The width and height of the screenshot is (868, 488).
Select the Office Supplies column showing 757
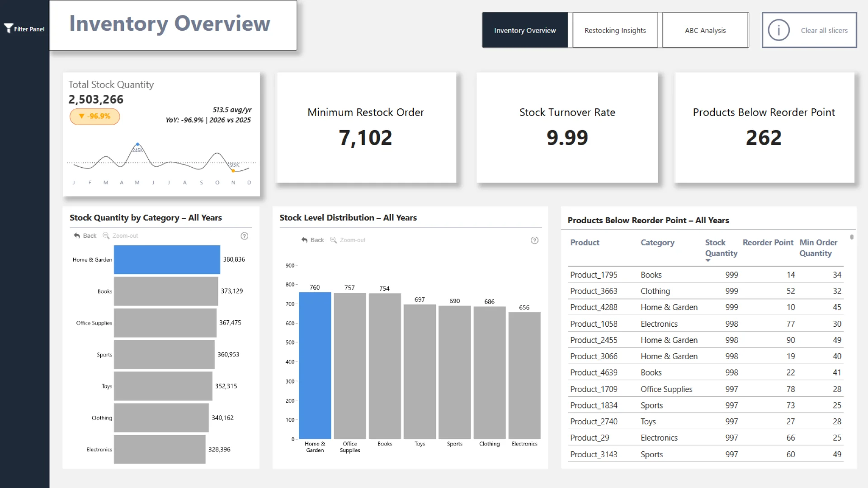point(349,365)
